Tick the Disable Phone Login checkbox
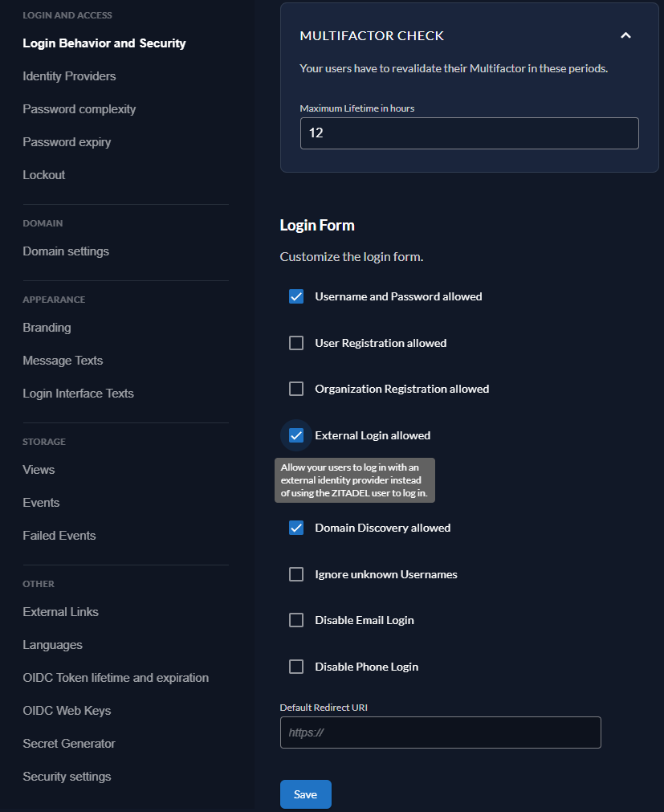 coord(296,667)
